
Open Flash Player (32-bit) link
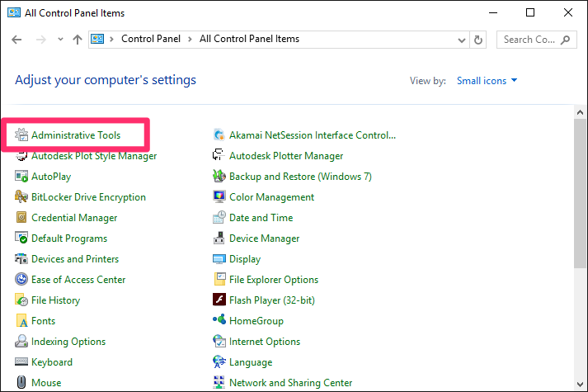(x=272, y=300)
